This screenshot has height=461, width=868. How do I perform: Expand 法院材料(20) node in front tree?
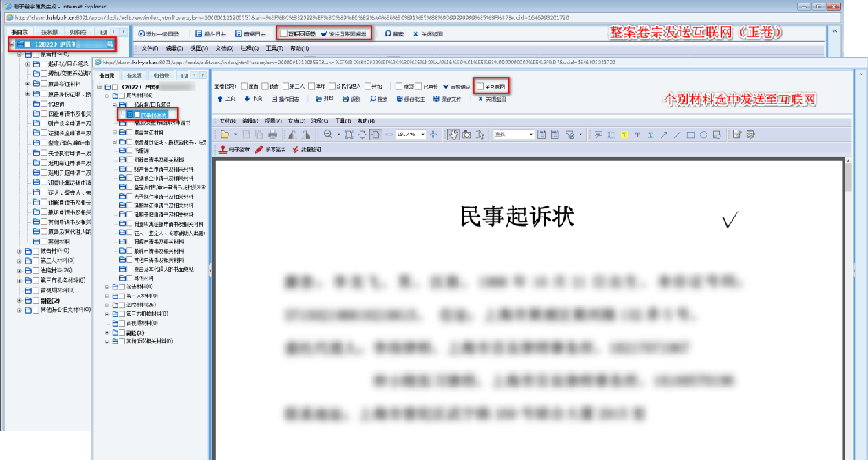(x=107, y=305)
